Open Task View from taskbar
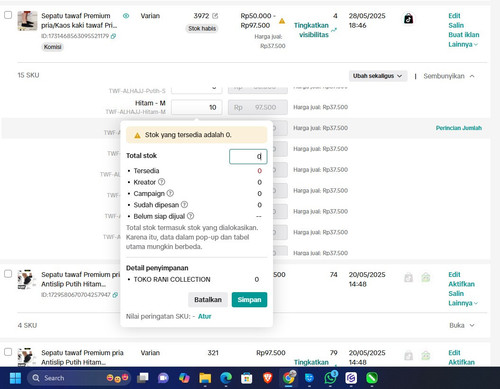Image resolution: width=500 pixels, height=389 pixels. point(143,378)
